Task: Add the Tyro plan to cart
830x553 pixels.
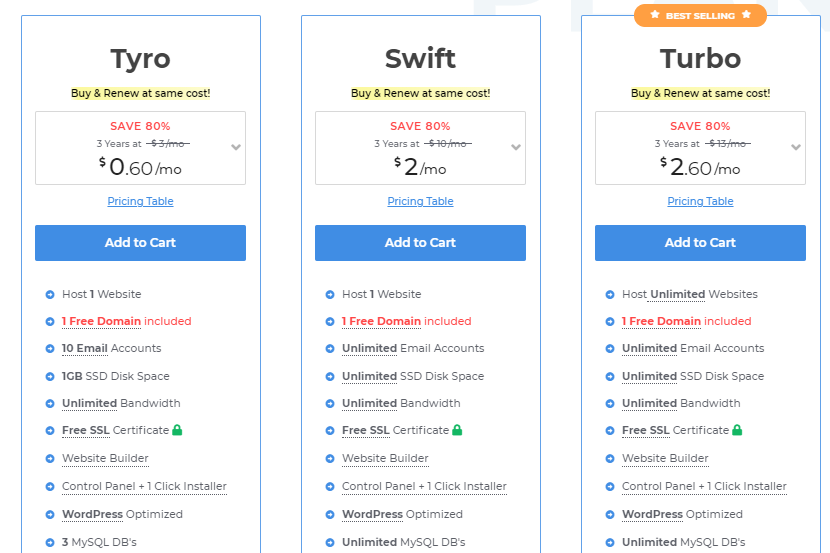Action: pos(140,243)
